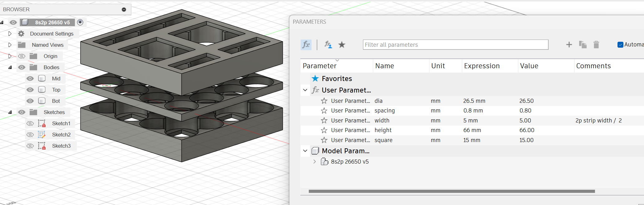The width and height of the screenshot is (644, 205).
Task: Select the all-parameters fx filter icon
Action: click(306, 45)
